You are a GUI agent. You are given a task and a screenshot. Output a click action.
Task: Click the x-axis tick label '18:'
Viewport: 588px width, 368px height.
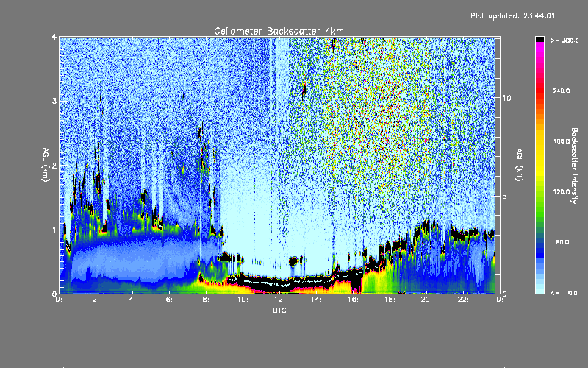[390, 300]
